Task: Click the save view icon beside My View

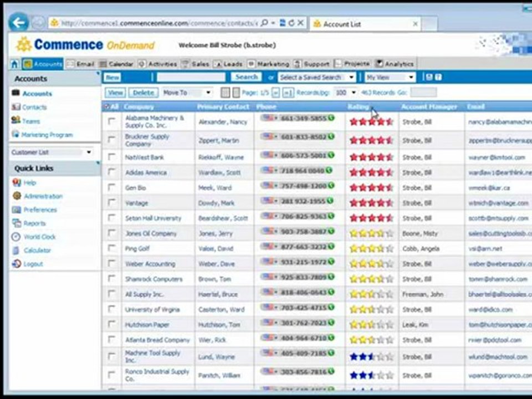Action: tap(429, 78)
